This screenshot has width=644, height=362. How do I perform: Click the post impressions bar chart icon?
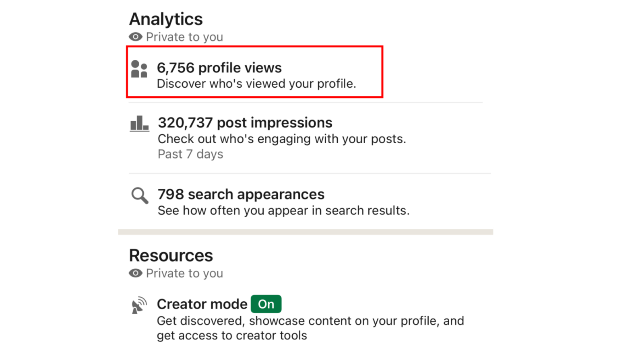[139, 124]
